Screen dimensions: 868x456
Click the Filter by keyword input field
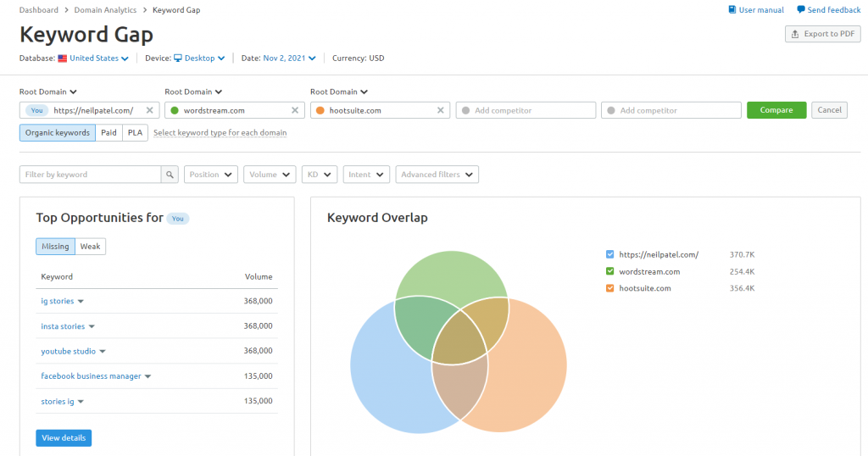pyautogui.click(x=90, y=175)
